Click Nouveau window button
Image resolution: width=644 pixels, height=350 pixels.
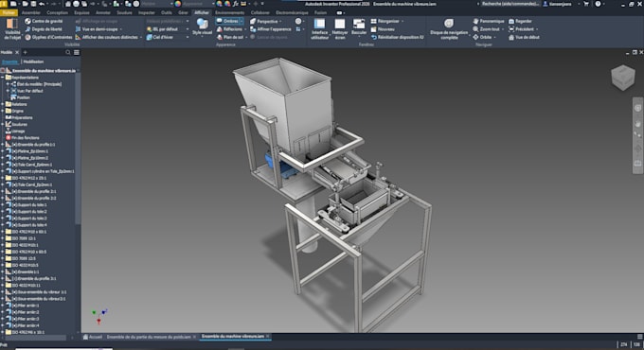pyautogui.click(x=383, y=29)
